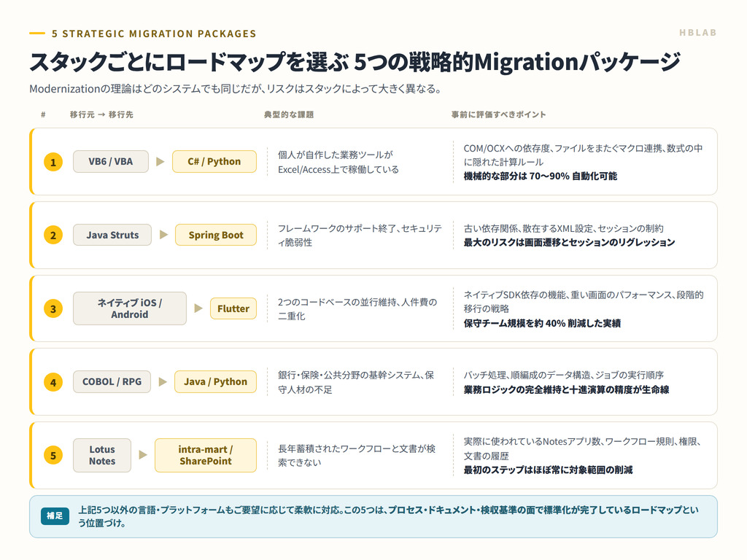This screenshot has height=560, width=747.
Task: Click the text 長年蓄積されたワークフローと文書
Action: click(347, 448)
